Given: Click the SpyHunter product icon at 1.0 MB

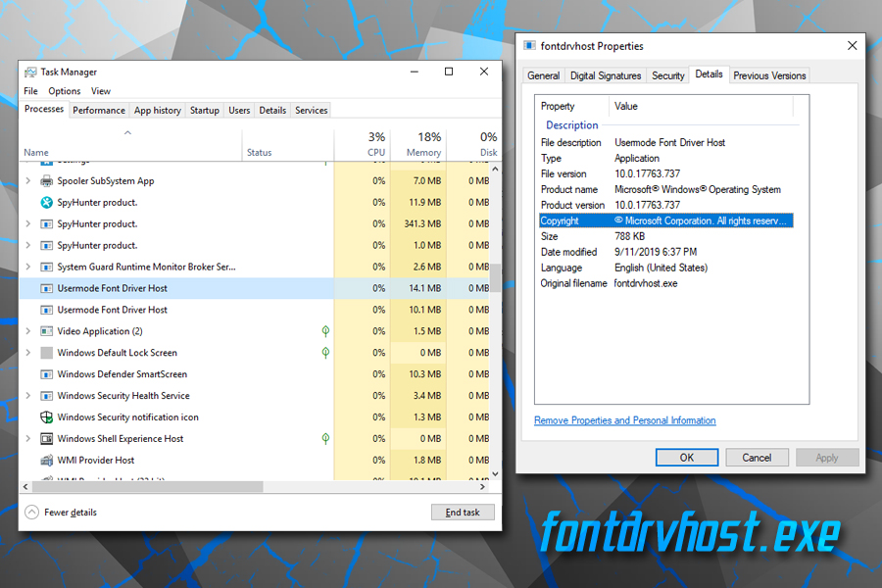Looking at the screenshot, I should pyautogui.click(x=47, y=245).
